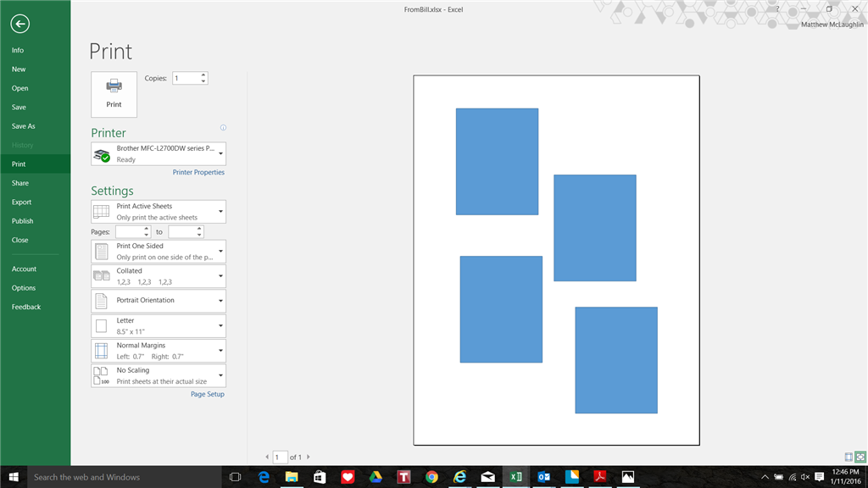Open File Explorer from the taskbar

pyautogui.click(x=292, y=477)
